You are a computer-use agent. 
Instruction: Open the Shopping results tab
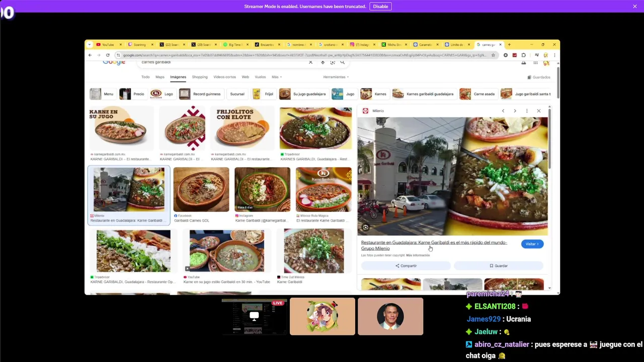point(200,77)
